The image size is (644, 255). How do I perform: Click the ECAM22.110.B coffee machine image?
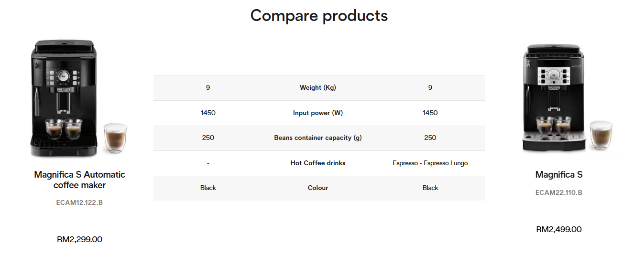click(x=559, y=99)
